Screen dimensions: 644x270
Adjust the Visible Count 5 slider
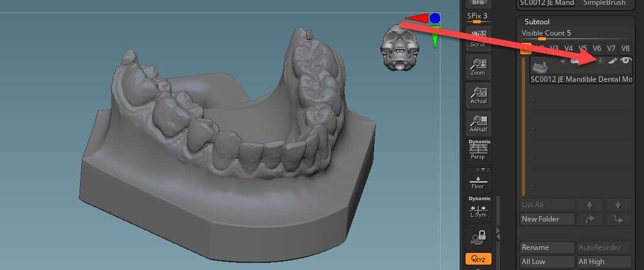tap(575, 35)
